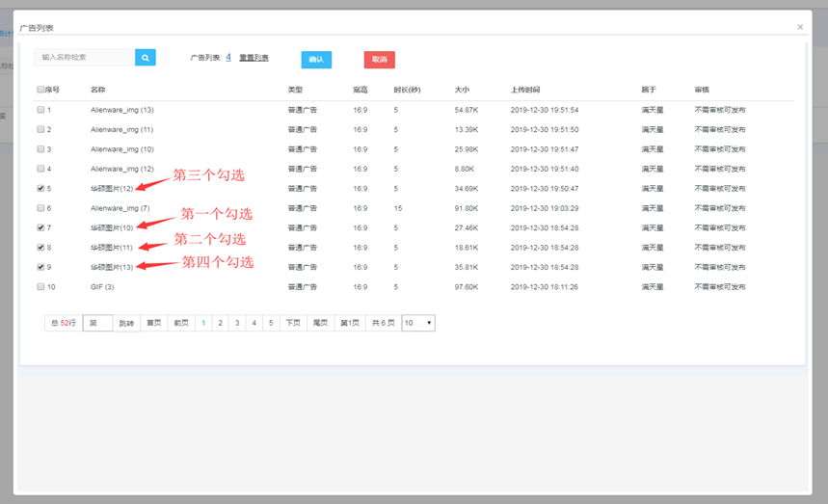This screenshot has width=828, height=504.
Task: Open the rows-per-page dropdown showing 10
Action: pos(418,324)
